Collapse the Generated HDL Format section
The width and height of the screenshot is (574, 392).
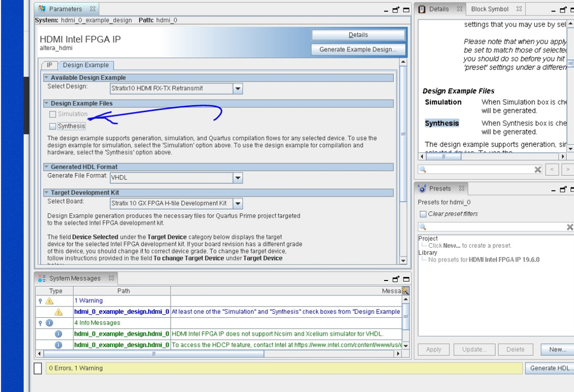(47, 167)
